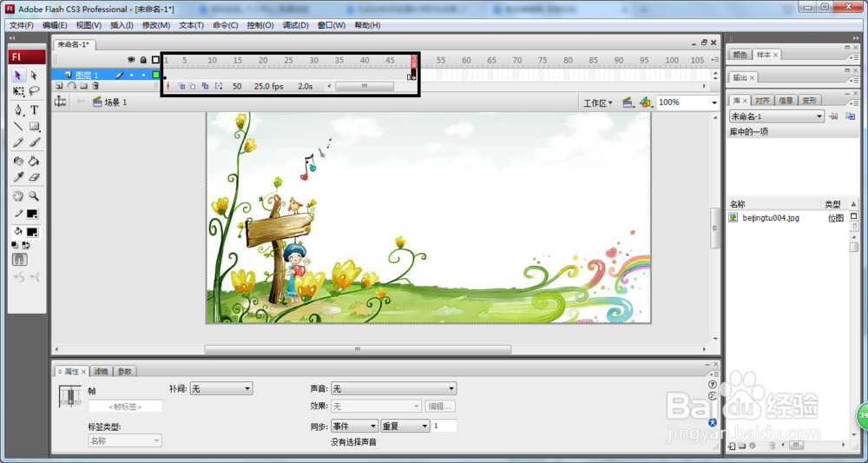Viewport: 868px width, 463px height.
Task: Switch to the 变形 tab
Action: [x=809, y=100]
